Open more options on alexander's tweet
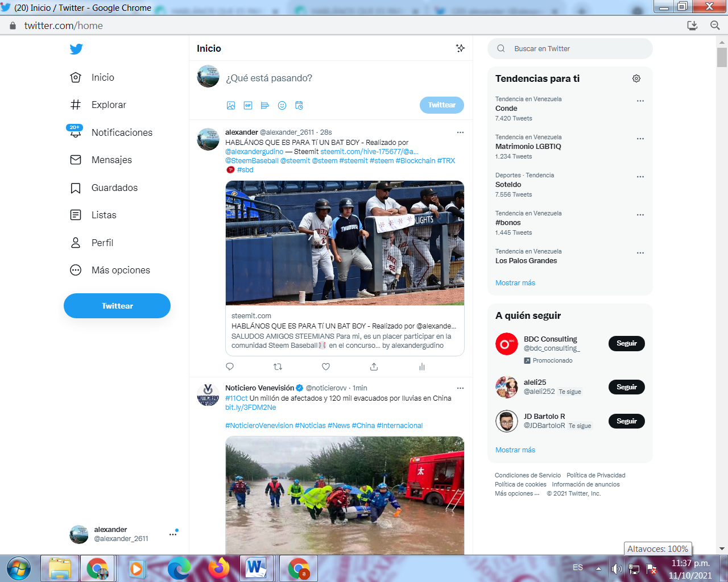This screenshot has width=728, height=582. (x=460, y=132)
